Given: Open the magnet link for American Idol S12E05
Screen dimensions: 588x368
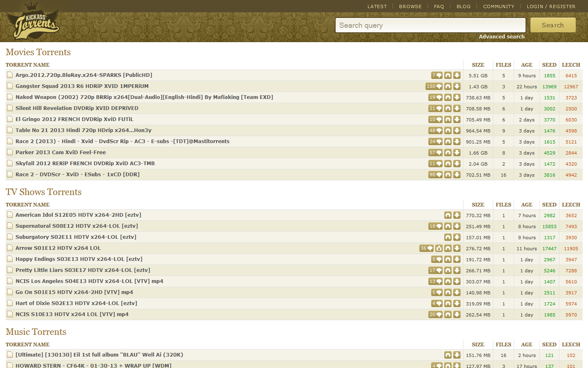Looking at the screenshot, I should 448,215.
